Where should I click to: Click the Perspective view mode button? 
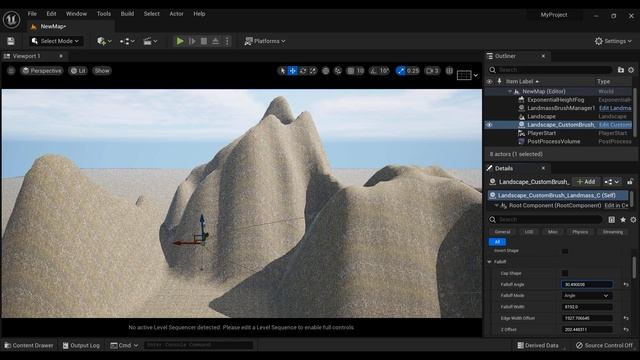click(x=42, y=71)
